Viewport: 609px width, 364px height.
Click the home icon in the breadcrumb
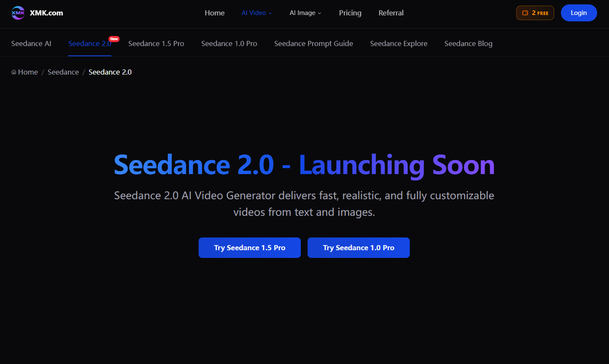13,72
